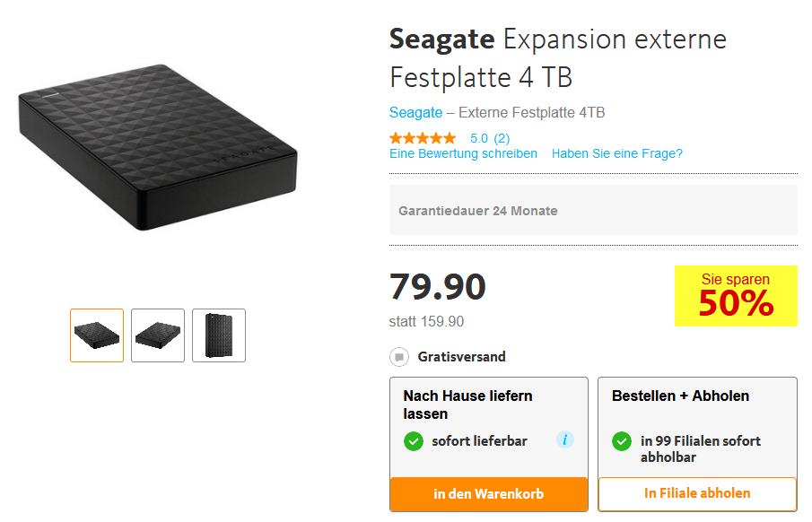
Task: Add item with in den Warenkorb
Action: coord(489,494)
